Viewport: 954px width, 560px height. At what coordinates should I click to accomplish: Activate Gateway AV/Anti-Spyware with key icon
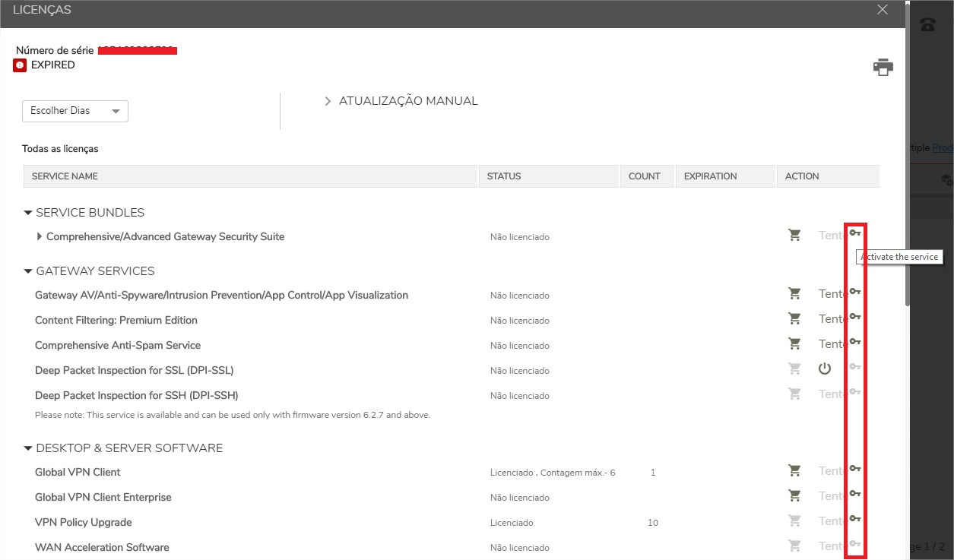(855, 292)
